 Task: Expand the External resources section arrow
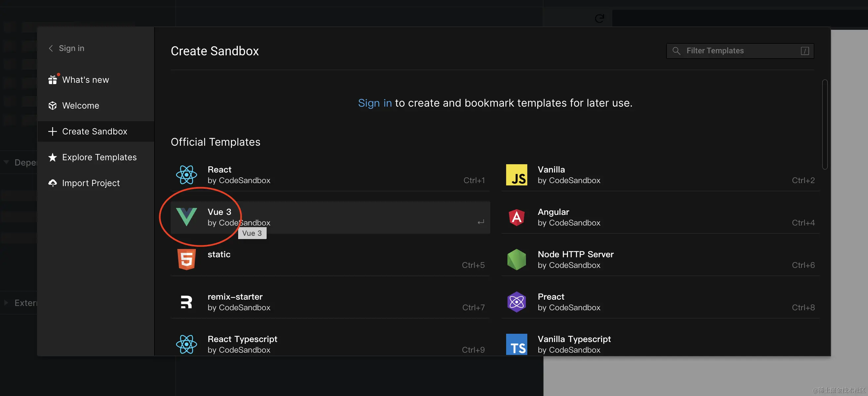pos(6,303)
